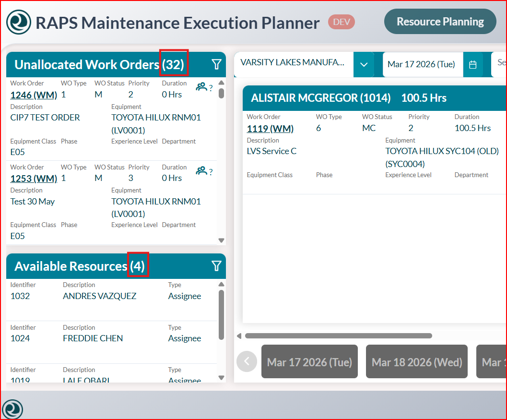Select the Mar 17 2026 (Tue) day tab
Screen dimensions: 507x420
click(x=309, y=361)
